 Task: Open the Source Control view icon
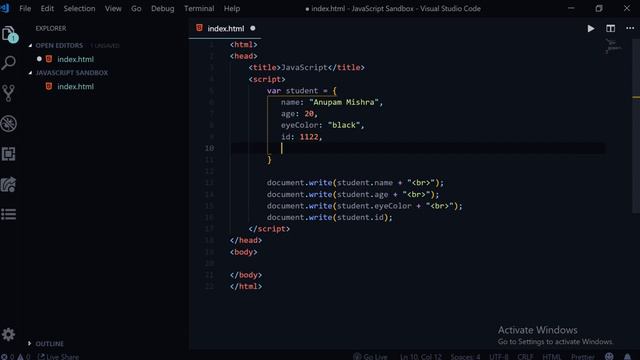(9, 93)
